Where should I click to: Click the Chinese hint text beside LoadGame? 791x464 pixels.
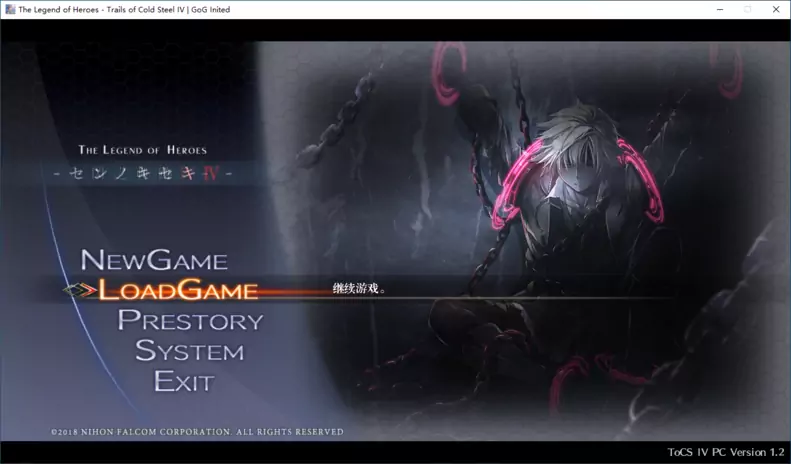[x=359, y=288]
